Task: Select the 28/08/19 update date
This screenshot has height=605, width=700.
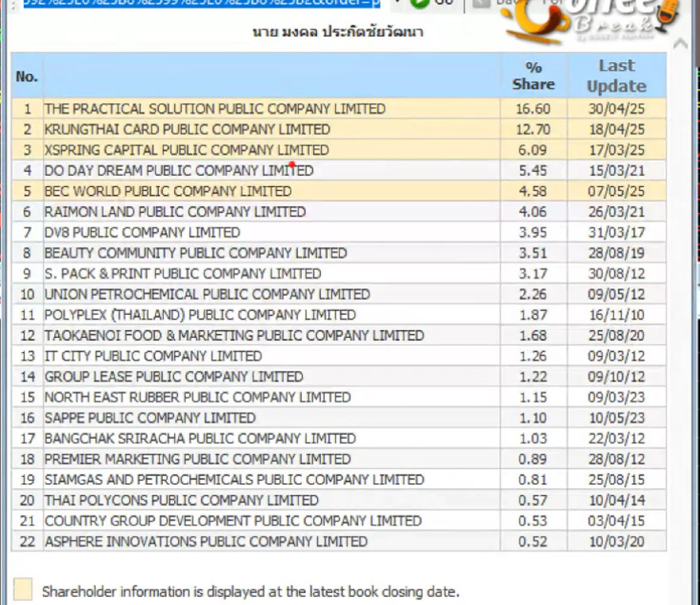Action: [x=617, y=253]
